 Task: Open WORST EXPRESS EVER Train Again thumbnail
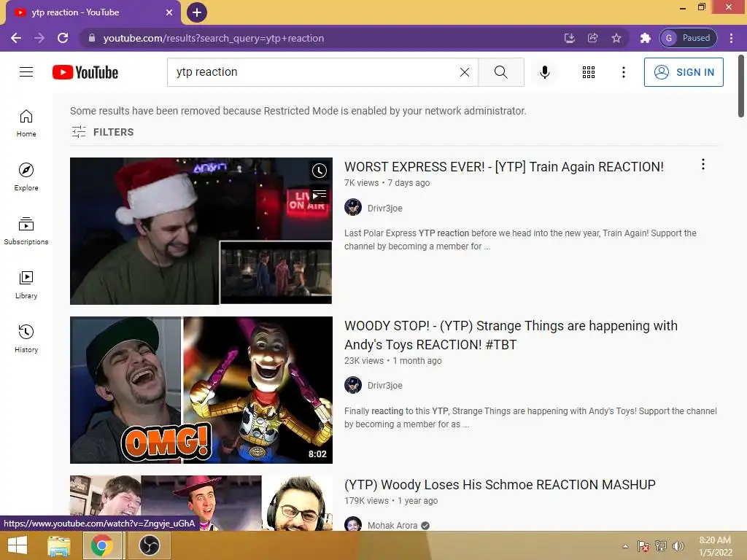pyautogui.click(x=201, y=231)
